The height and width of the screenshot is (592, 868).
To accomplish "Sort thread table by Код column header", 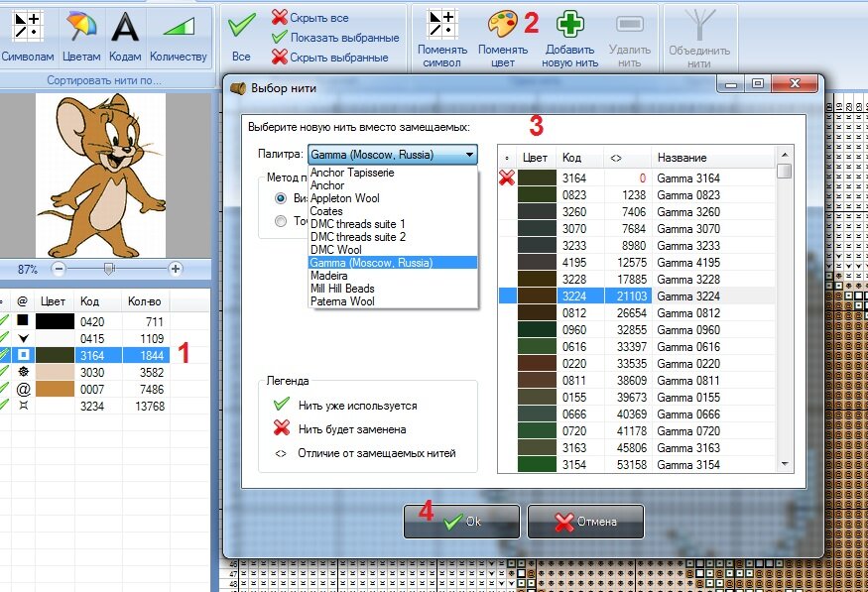I will 97,301.
